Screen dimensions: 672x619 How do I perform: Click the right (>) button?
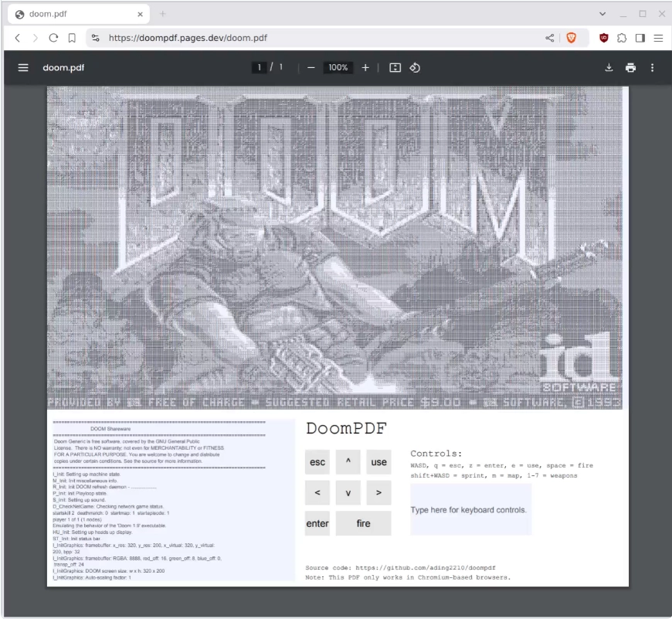tap(378, 492)
